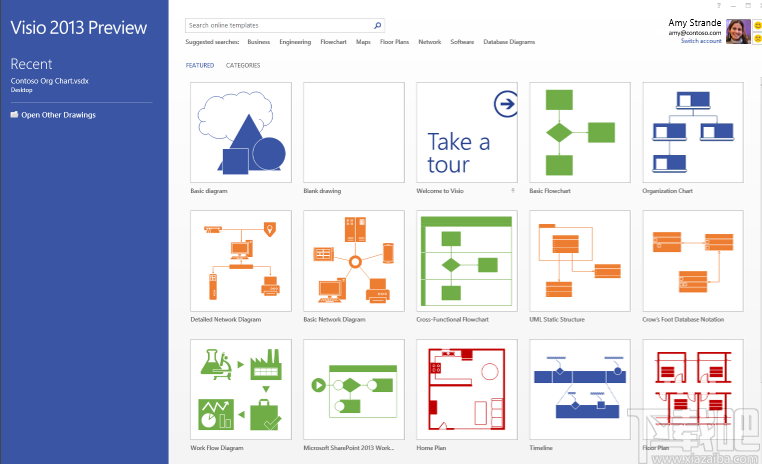Click the Business suggested search
Image resolution: width=762 pixels, height=464 pixels.
click(259, 42)
